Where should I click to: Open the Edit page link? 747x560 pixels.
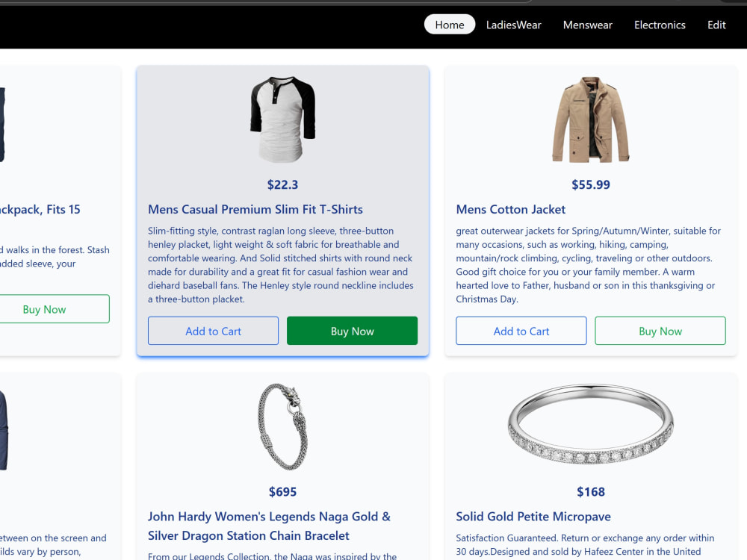[716, 25]
